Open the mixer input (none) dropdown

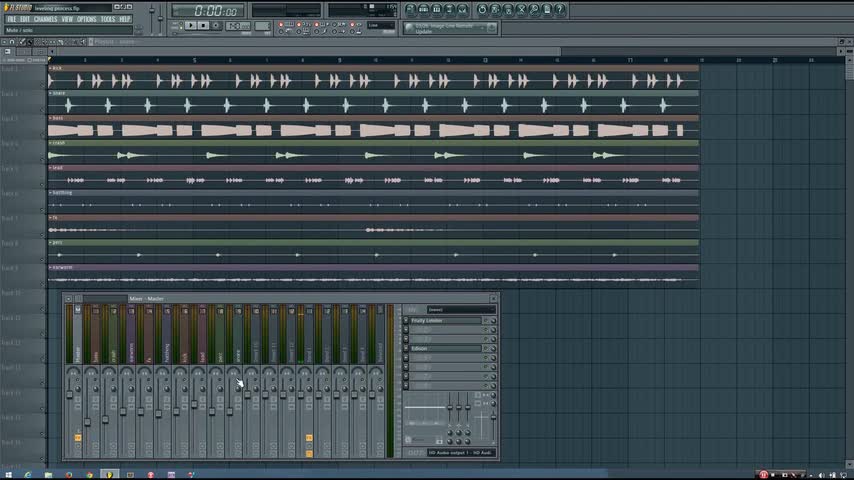(460, 309)
